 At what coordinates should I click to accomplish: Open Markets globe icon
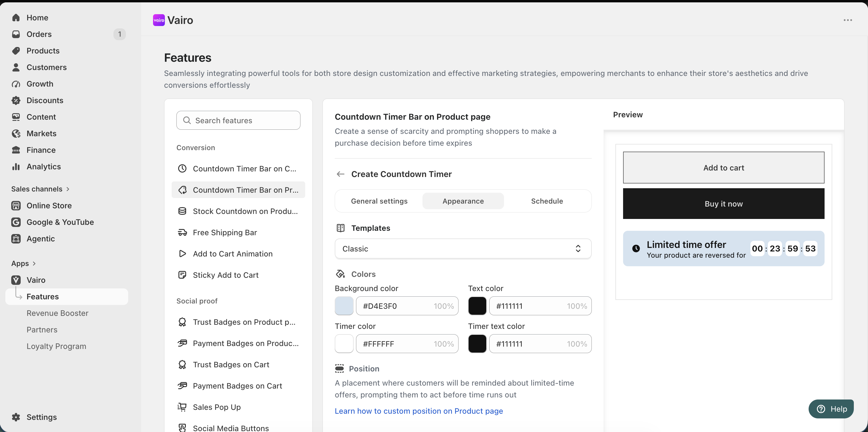pos(16,133)
